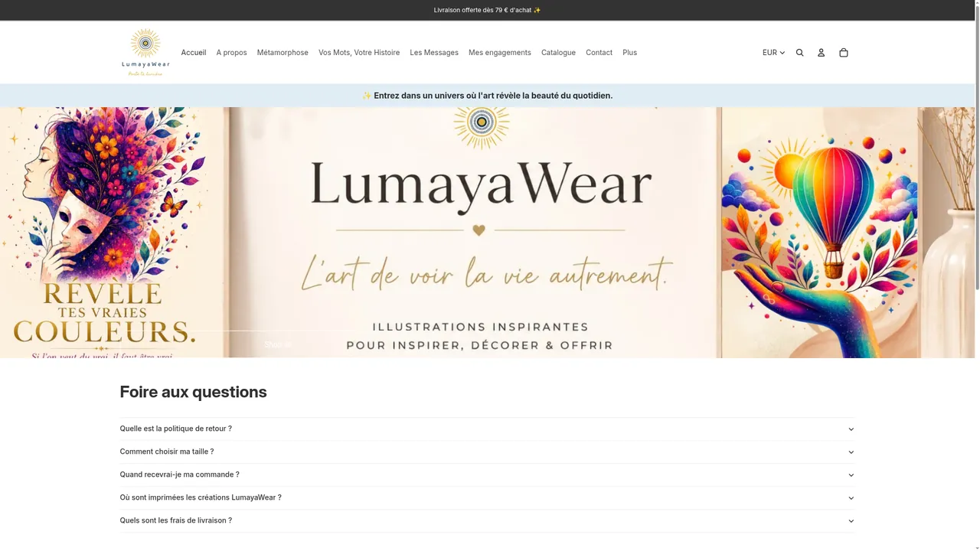Image resolution: width=980 pixels, height=551 pixels.
Task: Expand 'Où sont imprimées les créations LumayaWear ?'
Action: pos(487,497)
